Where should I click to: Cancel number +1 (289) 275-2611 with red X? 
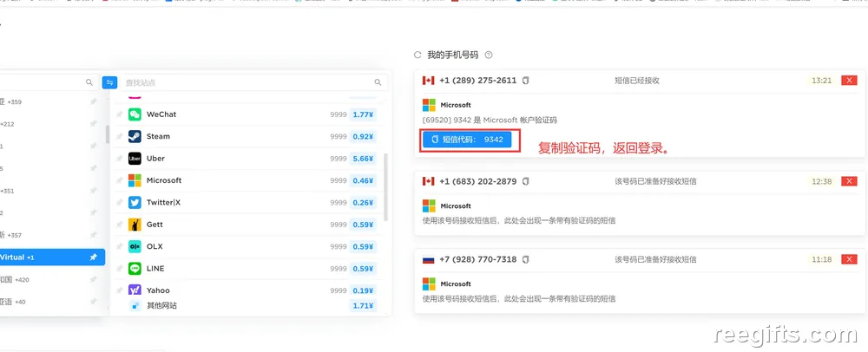pyautogui.click(x=849, y=81)
